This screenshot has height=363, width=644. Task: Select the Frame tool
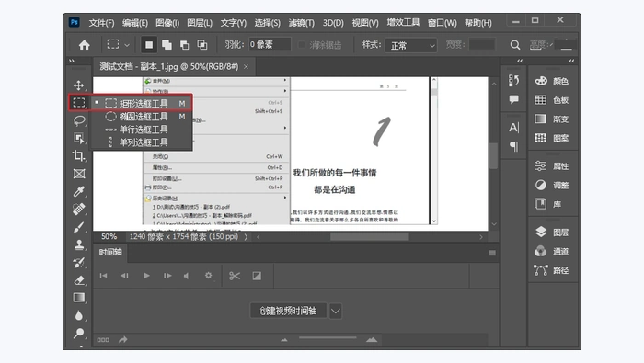coord(79,174)
